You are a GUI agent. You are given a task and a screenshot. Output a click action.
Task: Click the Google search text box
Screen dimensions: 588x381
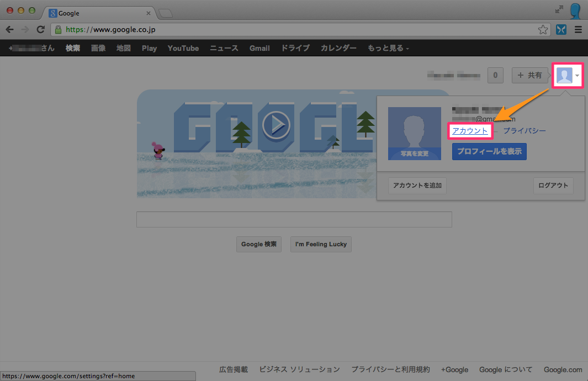pyautogui.click(x=294, y=219)
